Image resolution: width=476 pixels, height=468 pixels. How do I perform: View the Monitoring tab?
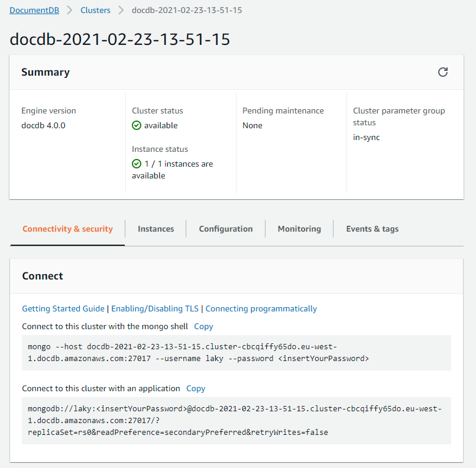(299, 229)
